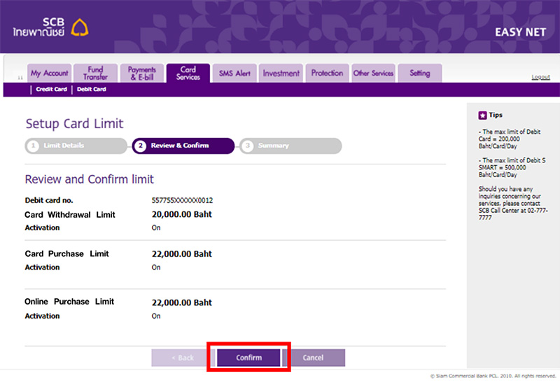The width and height of the screenshot is (560, 392).
Task: Click the Tips star icon
Action: click(482, 115)
